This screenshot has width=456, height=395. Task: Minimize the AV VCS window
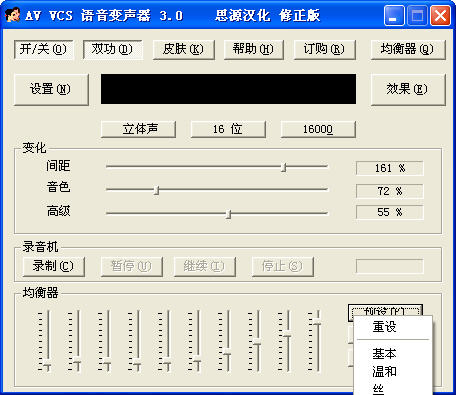point(394,16)
